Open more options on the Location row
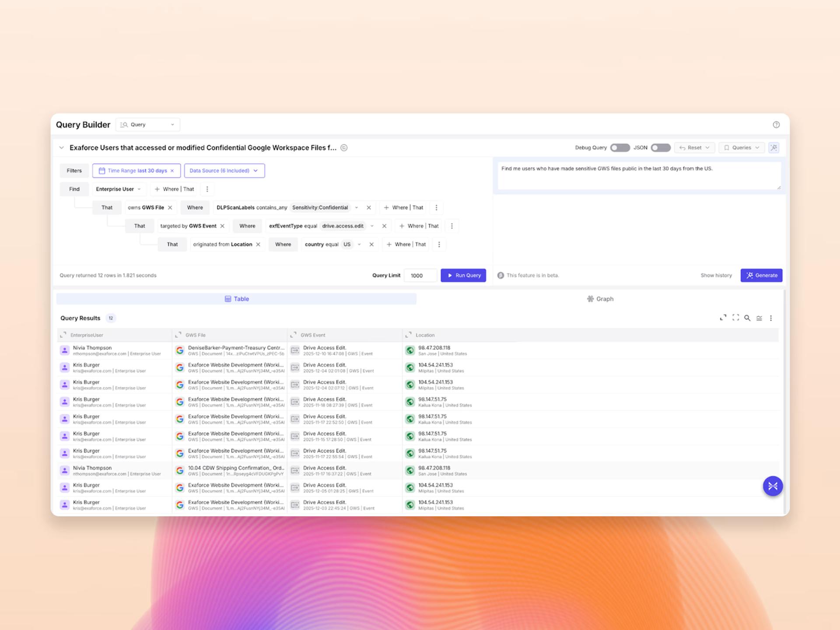This screenshot has width=840, height=630. 439,245
